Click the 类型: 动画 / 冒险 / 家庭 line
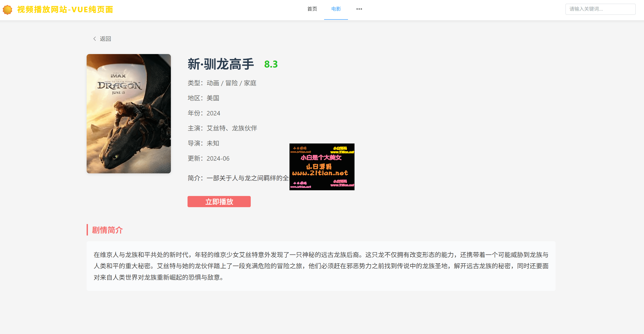Viewport: 644px width, 334px height. (x=222, y=83)
